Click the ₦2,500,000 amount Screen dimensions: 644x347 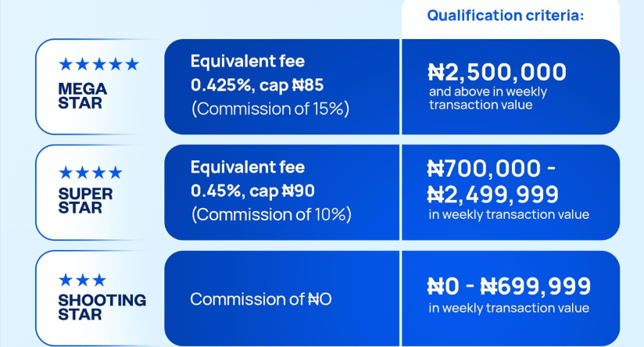(497, 72)
